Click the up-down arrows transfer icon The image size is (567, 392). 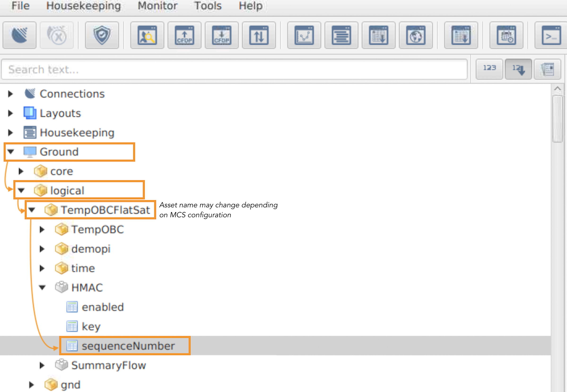point(259,35)
